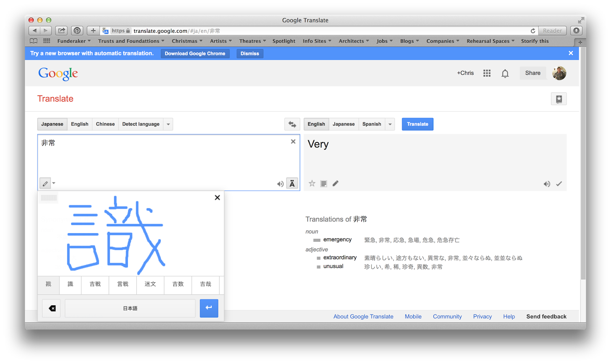Image resolution: width=611 pixels, height=364 pixels.
Task: Open the Jobs bookmarks folder
Action: [x=385, y=41]
